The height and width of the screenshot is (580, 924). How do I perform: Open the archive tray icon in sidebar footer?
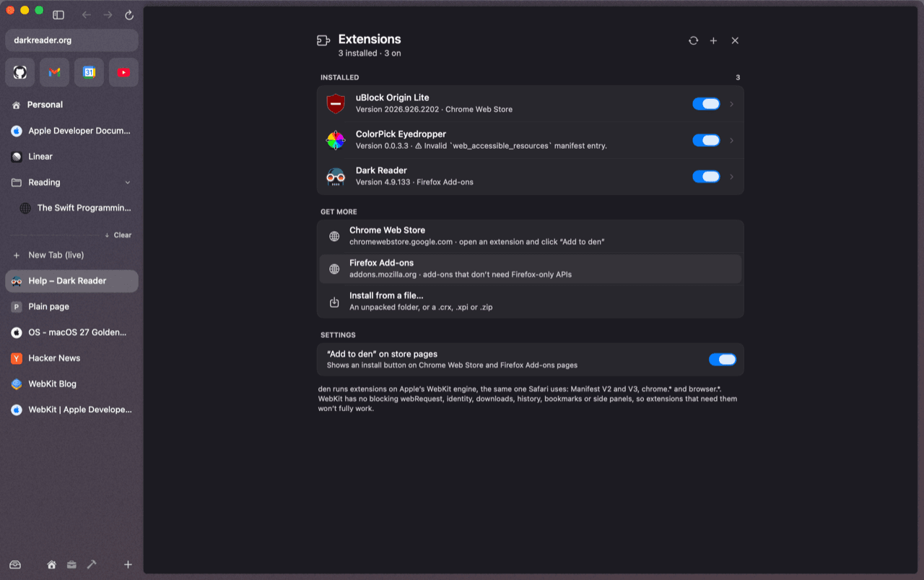click(15, 565)
